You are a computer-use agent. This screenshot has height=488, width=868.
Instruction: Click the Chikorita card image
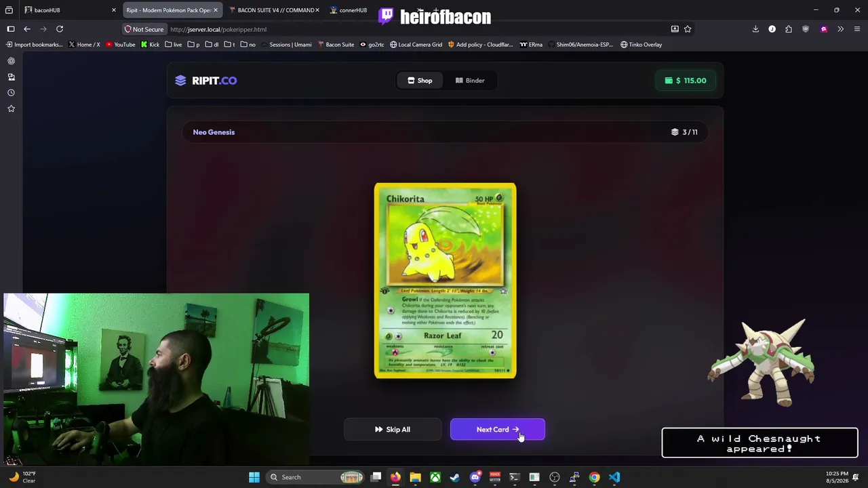click(x=446, y=281)
